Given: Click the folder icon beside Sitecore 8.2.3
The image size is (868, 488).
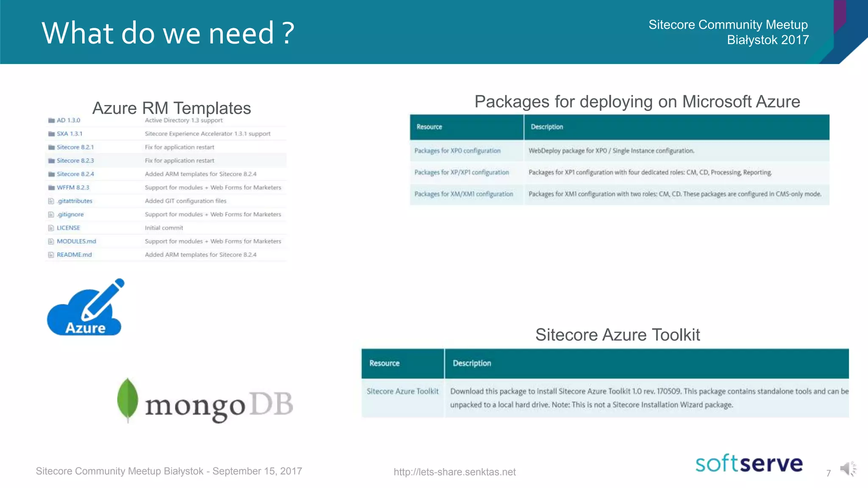Looking at the screenshot, I should (x=51, y=161).
